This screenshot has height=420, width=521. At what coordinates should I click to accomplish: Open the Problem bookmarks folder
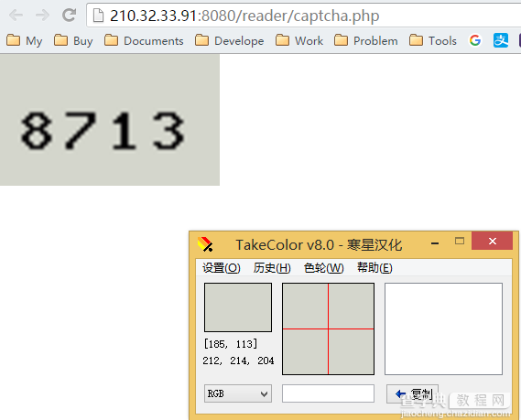coord(366,40)
